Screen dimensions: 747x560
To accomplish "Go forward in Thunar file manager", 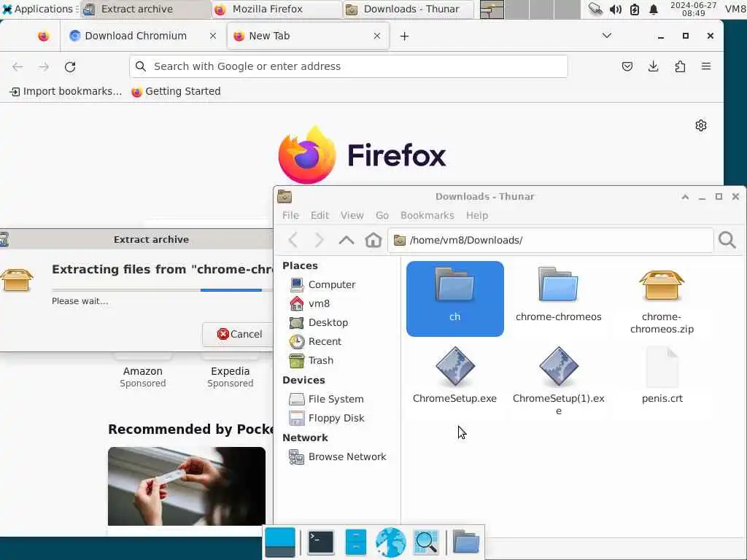I will 319,240.
